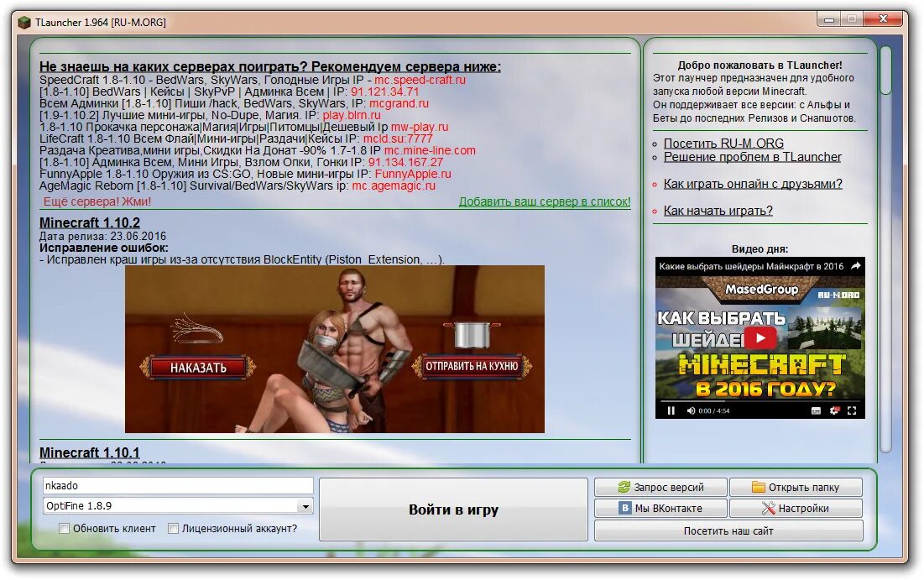Open Решение проблем в TLauncher link
Image resolution: width=924 pixels, height=580 pixels.
(x=753, y=157)
